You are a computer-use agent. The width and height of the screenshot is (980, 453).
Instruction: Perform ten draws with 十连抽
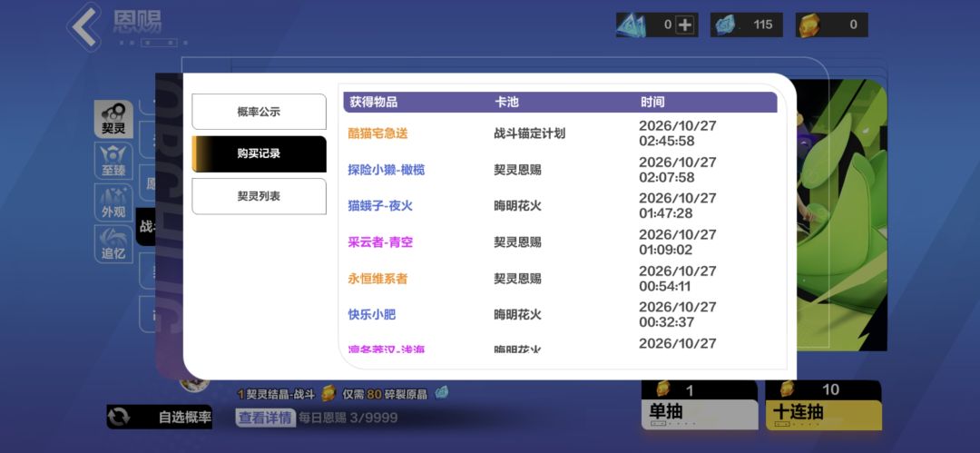click(823, 405)
